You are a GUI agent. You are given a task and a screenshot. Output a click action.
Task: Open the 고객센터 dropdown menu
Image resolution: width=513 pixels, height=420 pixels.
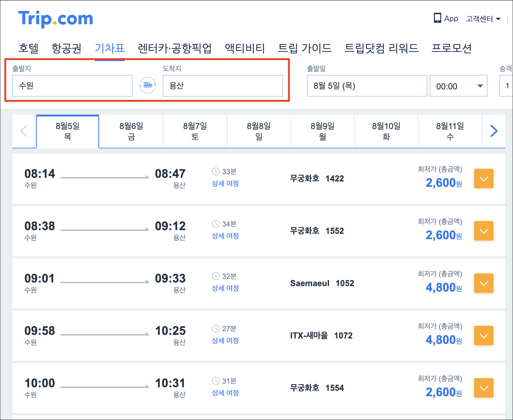point(483,19)
